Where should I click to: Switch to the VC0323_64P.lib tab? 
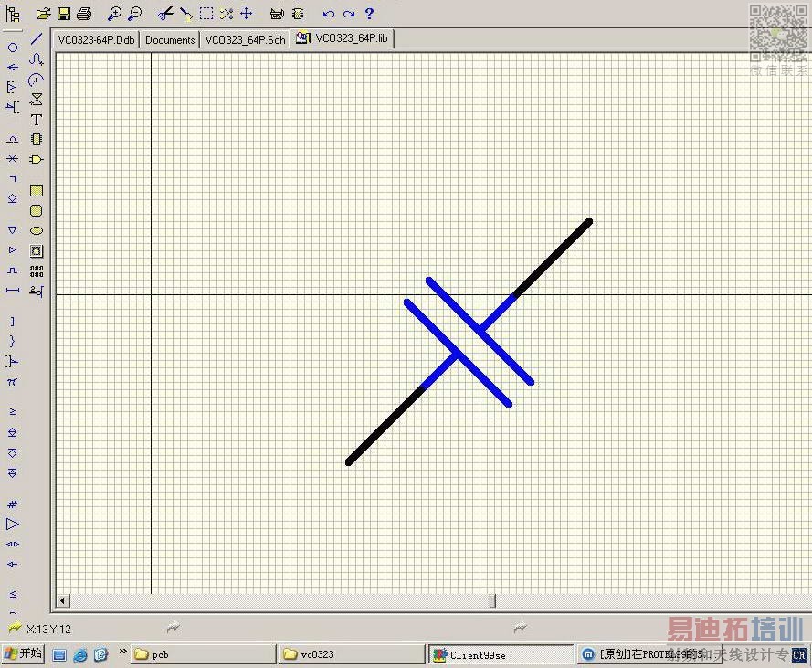coord(343,38)
